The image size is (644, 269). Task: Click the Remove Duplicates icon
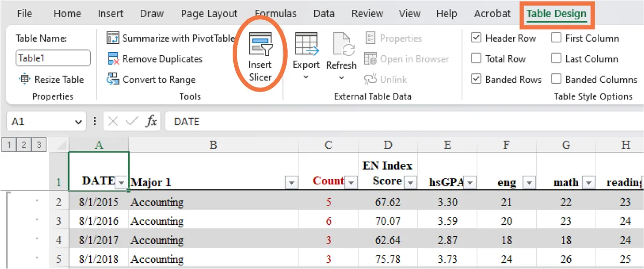pos(113,59)
